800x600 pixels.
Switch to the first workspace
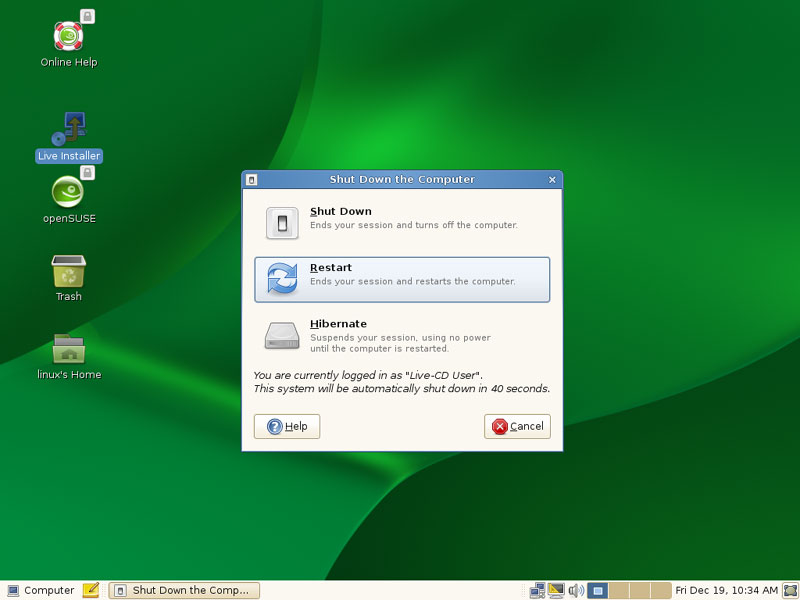coord(598,590)
